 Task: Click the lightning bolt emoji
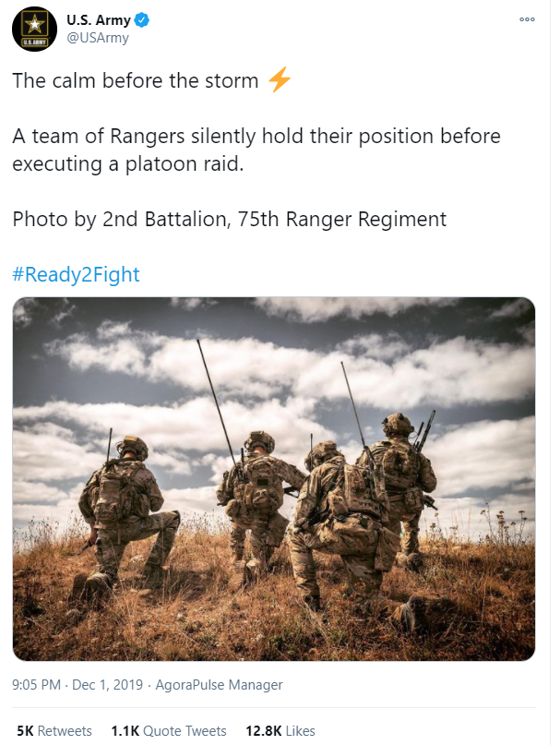click(x=280, y=79)
